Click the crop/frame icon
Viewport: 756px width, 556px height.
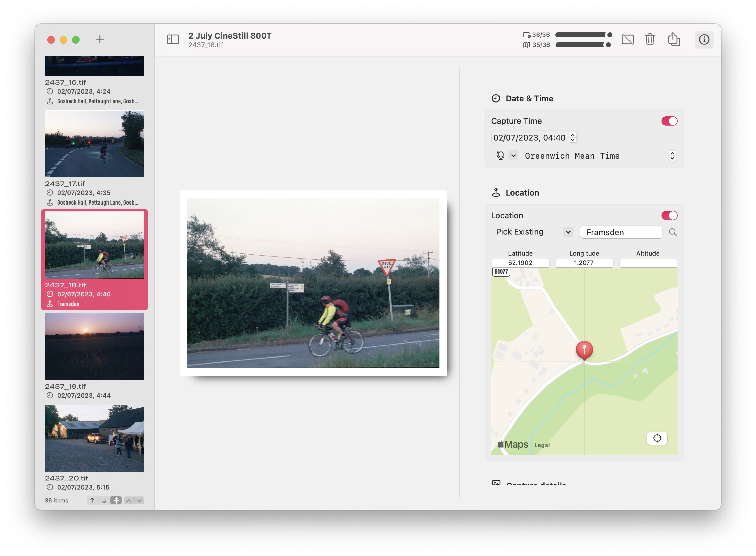click(x=629, y=39)
